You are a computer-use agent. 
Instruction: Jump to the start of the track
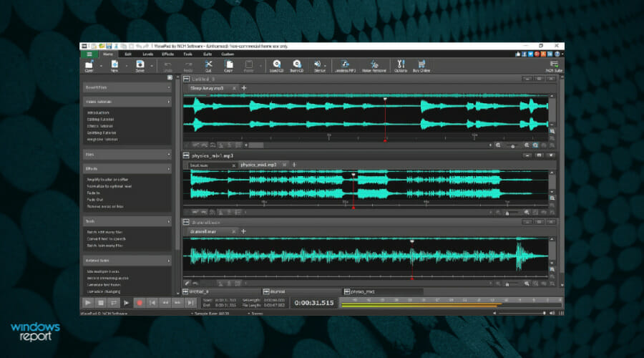point(152,303)
